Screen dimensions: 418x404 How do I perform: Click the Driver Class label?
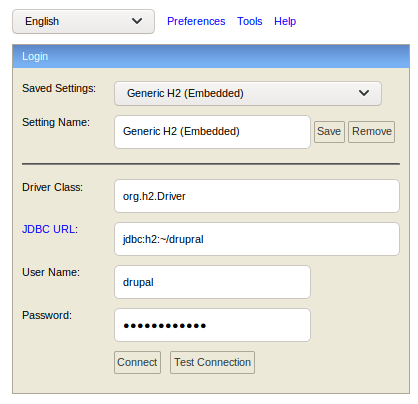point(52,187)
